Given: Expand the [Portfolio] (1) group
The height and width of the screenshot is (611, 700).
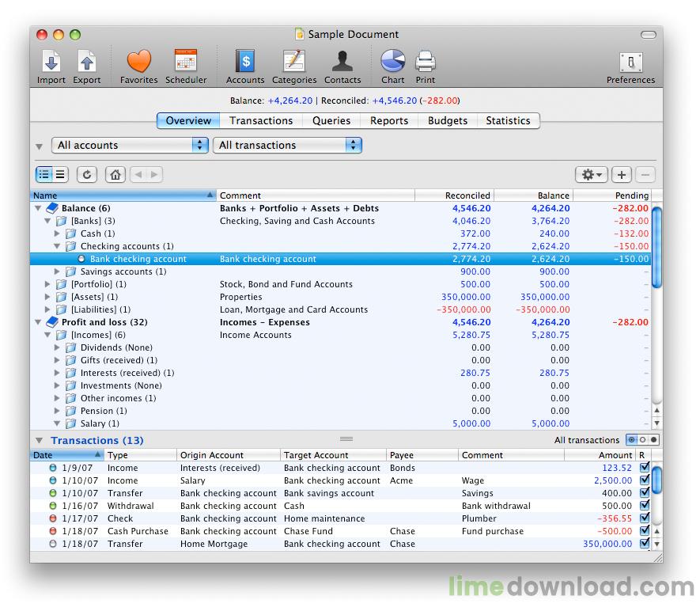Looking at the screenshot, I should coord(47,284).
